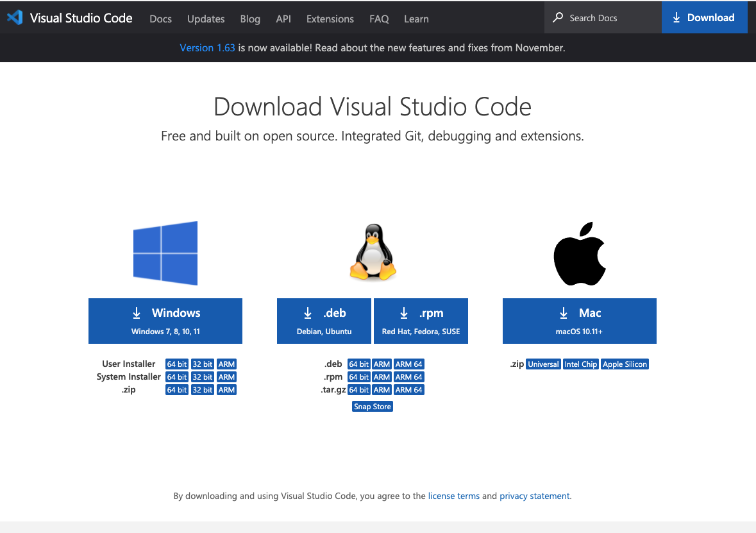Image resolution: width=756 pixels, height=533 pixels.
Task: Go to the Blog page
Action: click(250, 19)
